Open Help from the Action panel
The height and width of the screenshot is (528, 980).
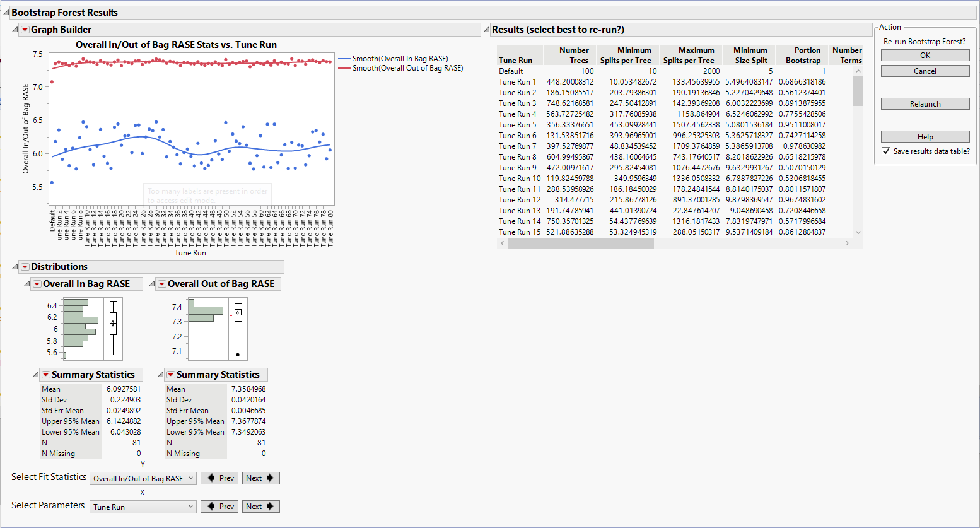pos(925,136)
